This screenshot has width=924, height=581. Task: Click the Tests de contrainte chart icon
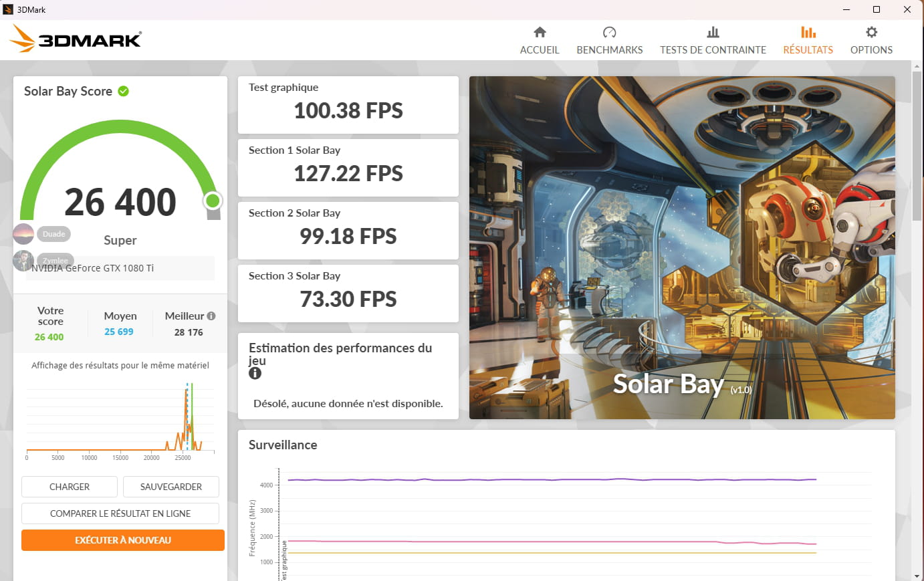click(x=713, y=32)
